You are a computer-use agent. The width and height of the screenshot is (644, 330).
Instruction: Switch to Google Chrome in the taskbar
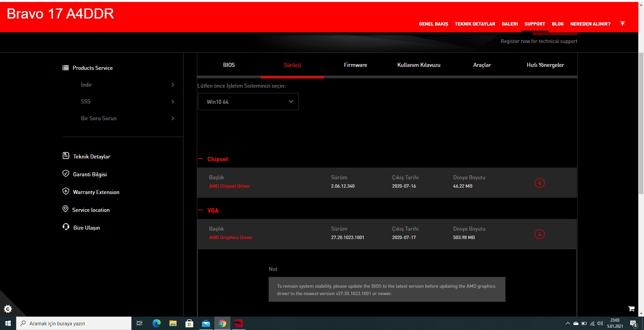[x=222, y=323]
